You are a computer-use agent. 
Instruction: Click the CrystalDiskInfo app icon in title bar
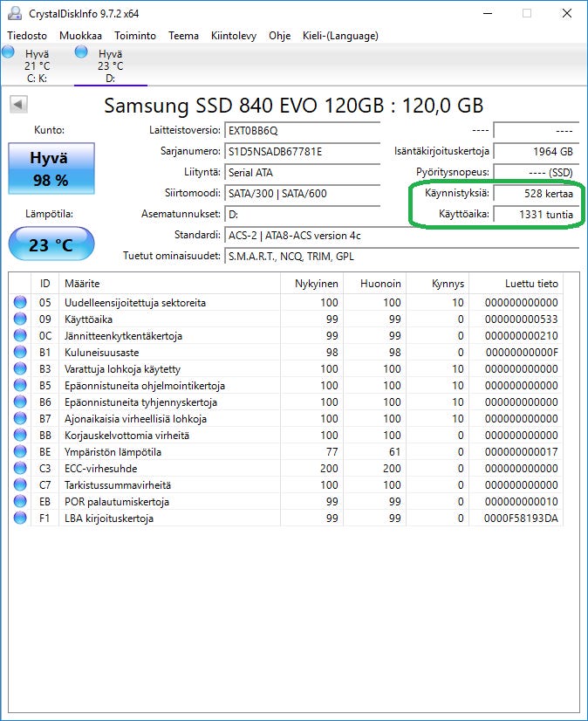(15, 13)
